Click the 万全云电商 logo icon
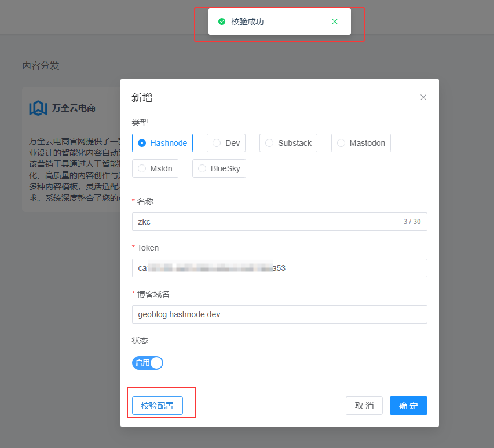The image size is (494, 448). [x=38, y=108]
